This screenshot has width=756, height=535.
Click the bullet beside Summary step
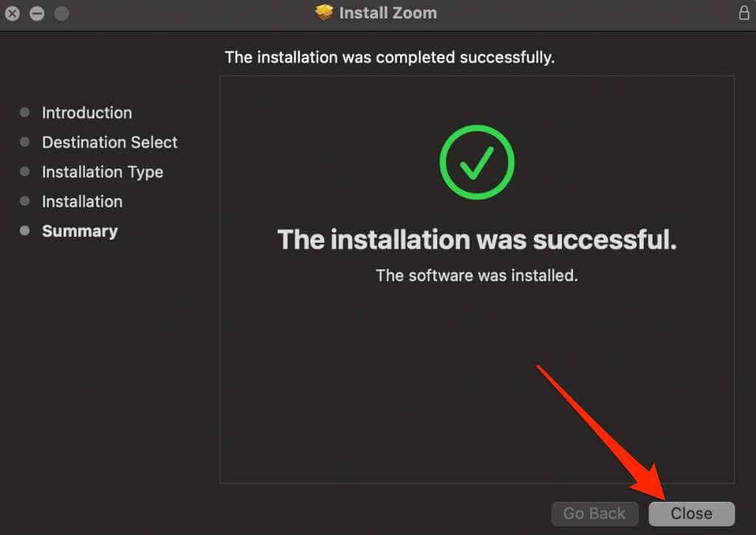coord(25,231)
